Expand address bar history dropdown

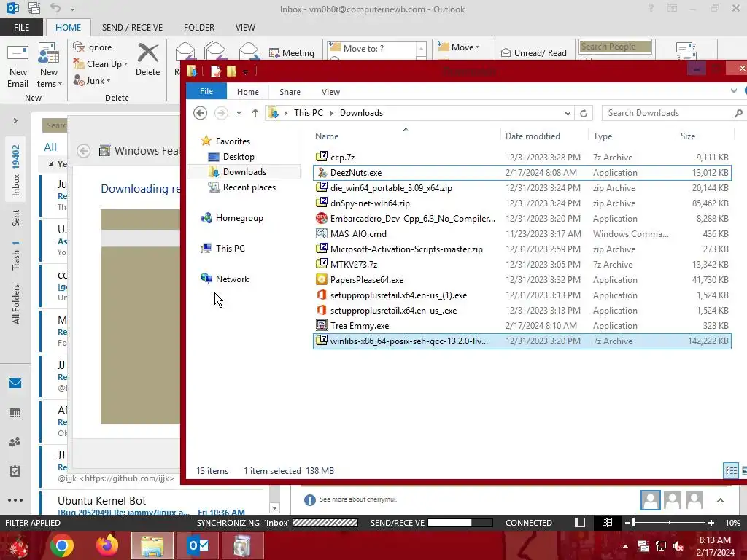[x=568, y=113]
